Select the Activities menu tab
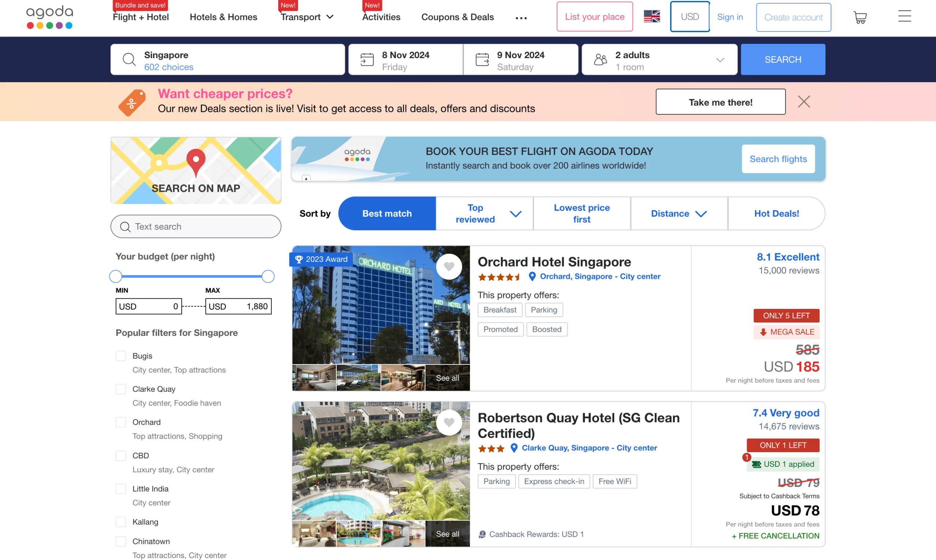The width and height of the screenshot is (936, 560). tap(381, 16)
